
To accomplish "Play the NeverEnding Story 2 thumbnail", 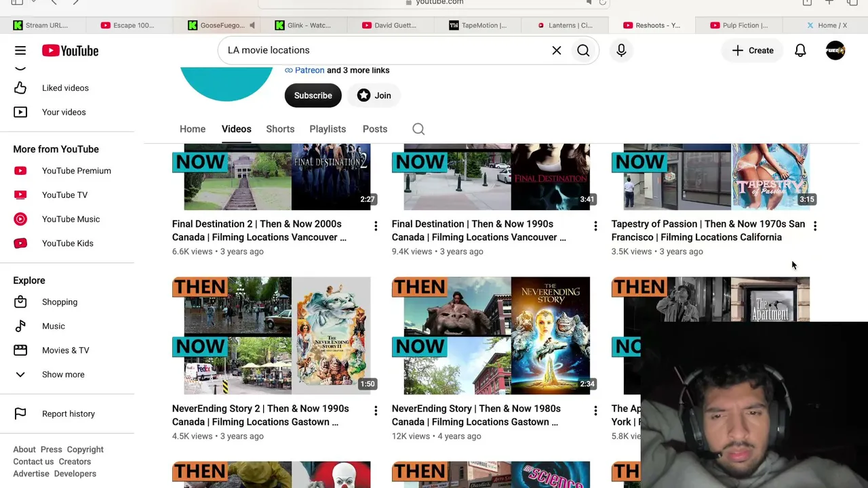I will coord(271,335).
